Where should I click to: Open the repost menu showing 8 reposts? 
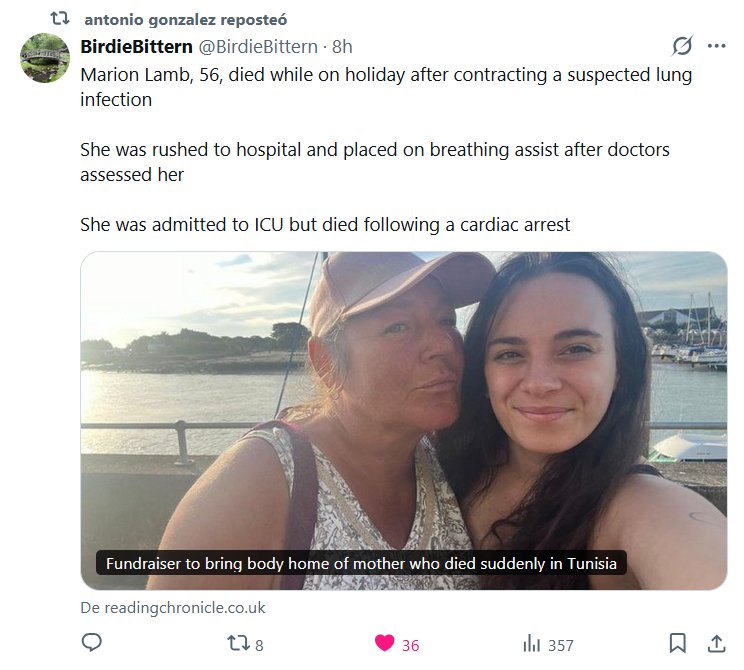[x=238, y=644]
